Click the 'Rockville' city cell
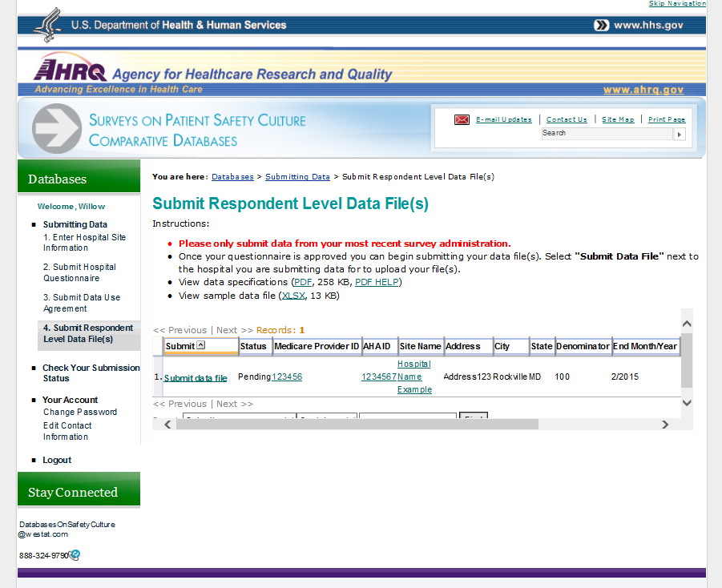Screen dimensions: 722x588 coord(510,377)
